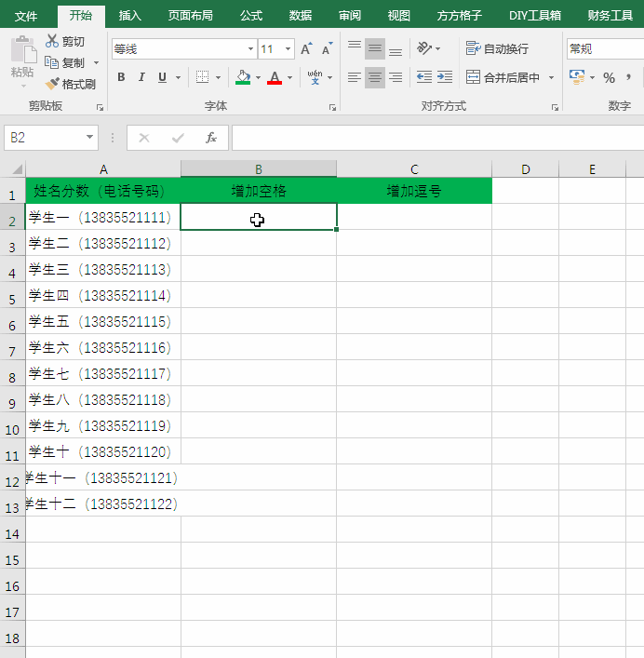Select cell 学生十二（13835521122）
Screen dimensions: 644x658
tap(103, 504)
